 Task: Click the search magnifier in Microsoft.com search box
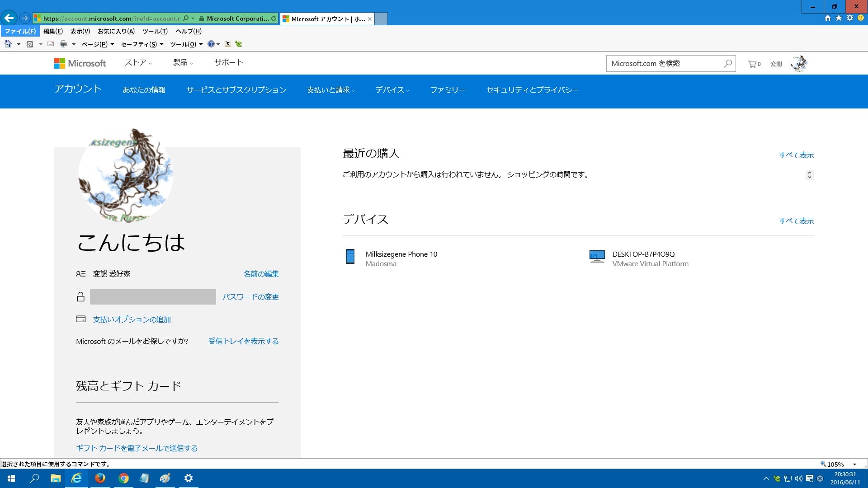[728, 64]
